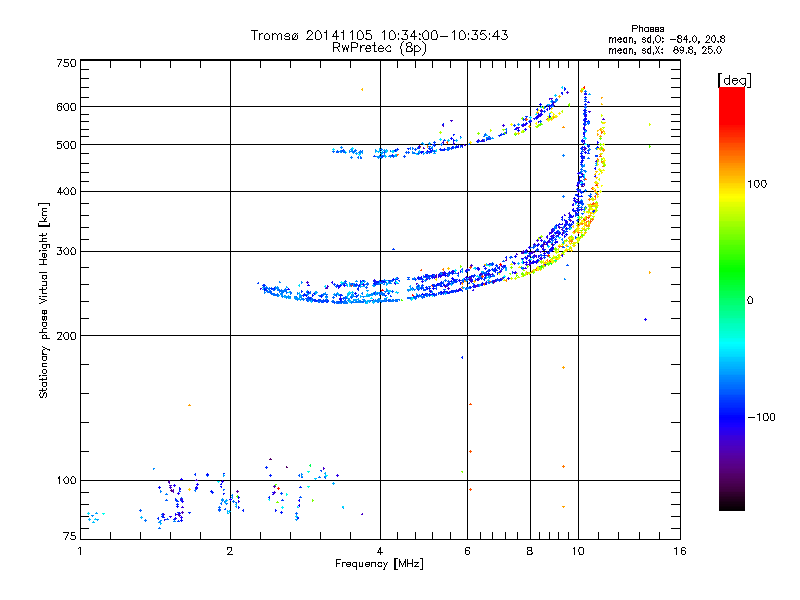Viewport: 800px width, 600px height.
Task: Click the x-axis tick label '8'
Action: point(530,551)
